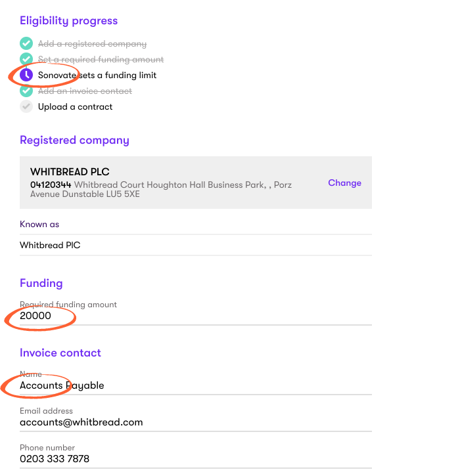Edit the Required funding amount field

click(x=195, y=316)
